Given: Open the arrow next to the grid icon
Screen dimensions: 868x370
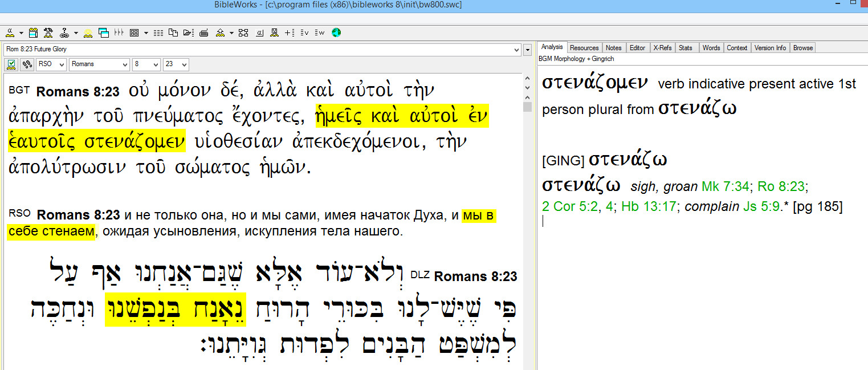Looking at the screenshot, I should click(x=146, y=33).
